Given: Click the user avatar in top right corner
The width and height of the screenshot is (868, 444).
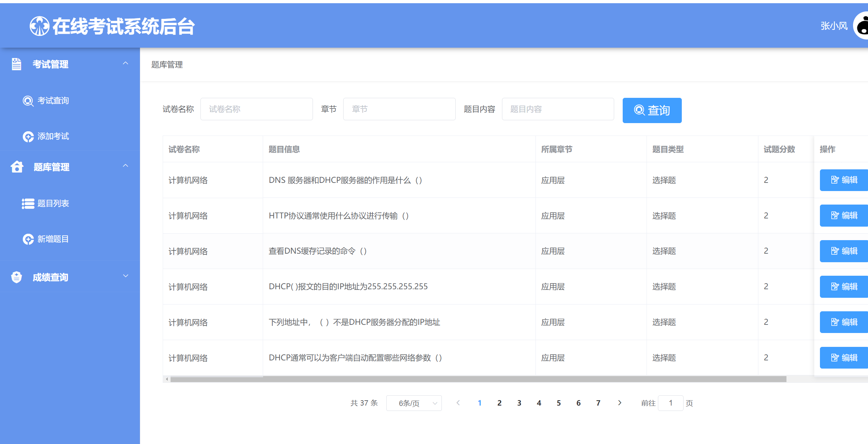Looking at the screenshot, I should coord(862,26).
